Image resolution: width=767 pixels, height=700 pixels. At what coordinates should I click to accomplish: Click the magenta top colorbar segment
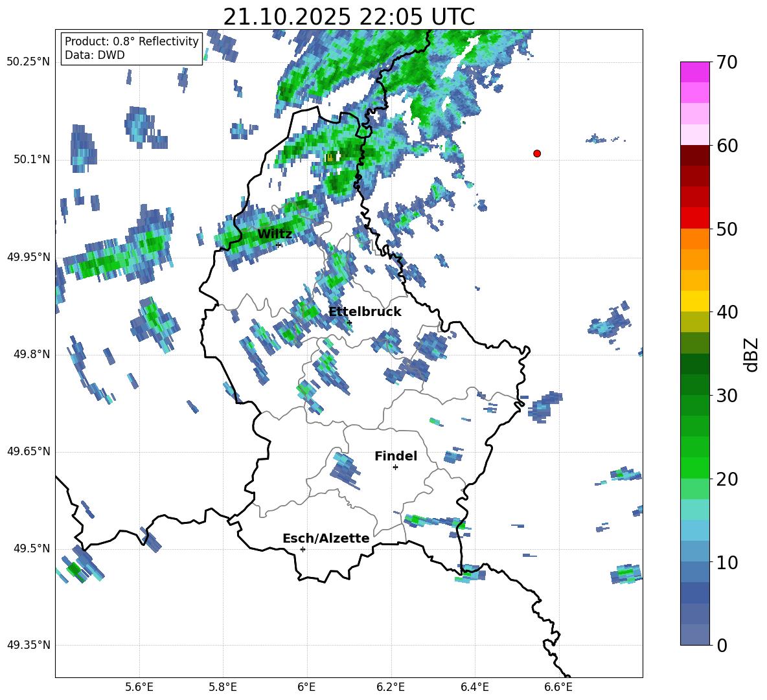(695, 72)
